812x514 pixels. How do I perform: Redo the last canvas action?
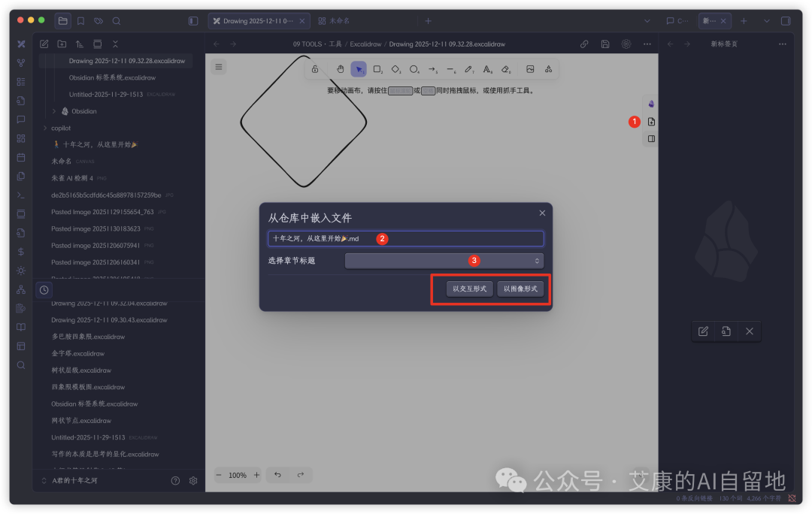point(300,475)
